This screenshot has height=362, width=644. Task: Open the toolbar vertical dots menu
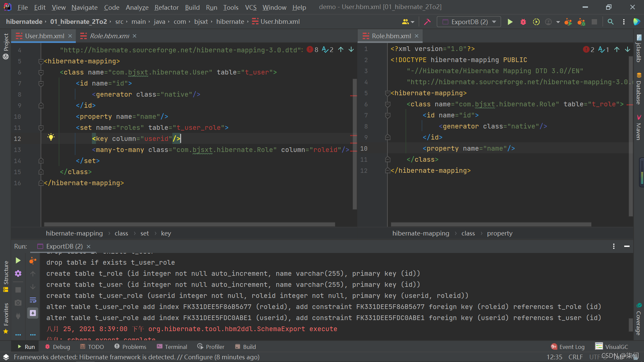coord(624,22)
